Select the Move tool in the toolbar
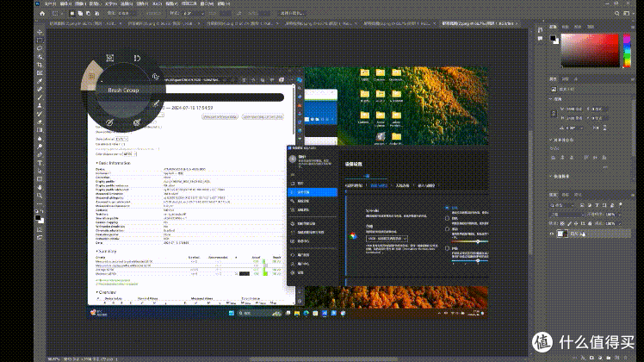This screenshot has height=362, width=644. (x=40, y=32)
